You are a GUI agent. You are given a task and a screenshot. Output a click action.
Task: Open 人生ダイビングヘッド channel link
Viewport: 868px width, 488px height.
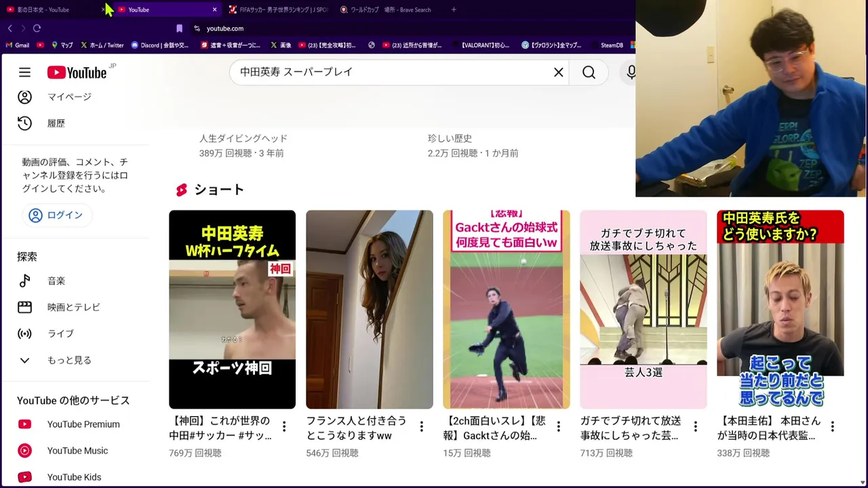coord(243,138)
